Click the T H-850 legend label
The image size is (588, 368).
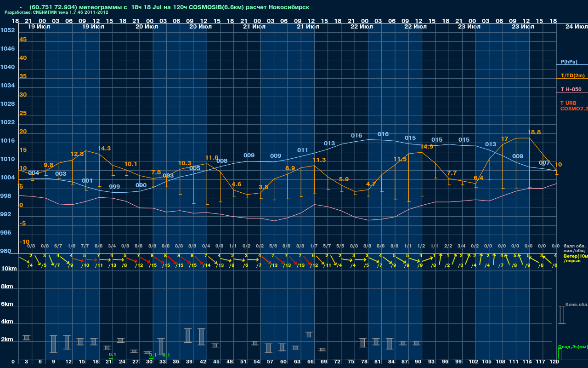click(571, 89)
